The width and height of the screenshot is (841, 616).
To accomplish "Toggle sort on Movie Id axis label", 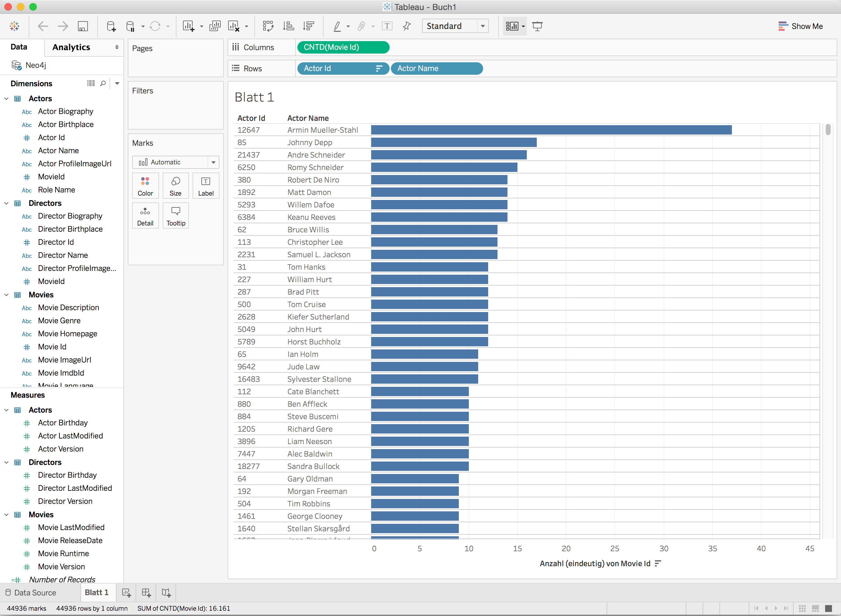I will [x=658, y=563].
